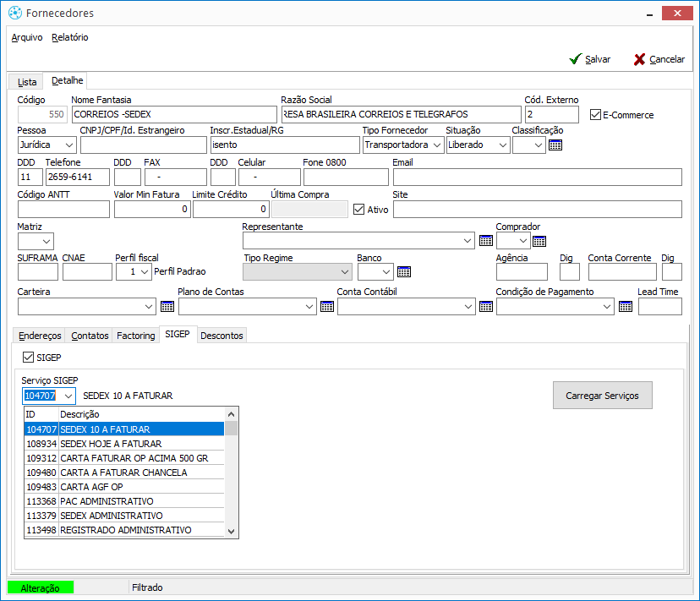This screenshot has height=601, width=700.
Task: Click the Razão Social input field
Action: point(402,114)
